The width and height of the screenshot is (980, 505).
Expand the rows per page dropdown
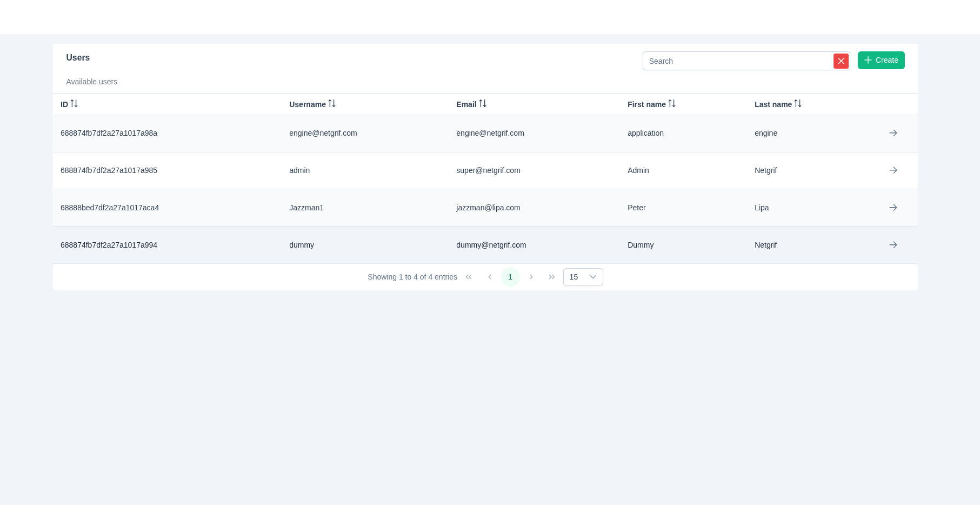click(x=583, y=277)
